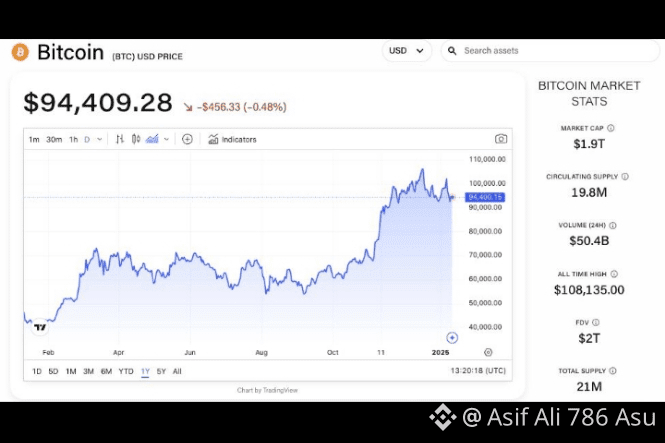
Task: Click the Search assets field
Action: click(x=550, y=51)
